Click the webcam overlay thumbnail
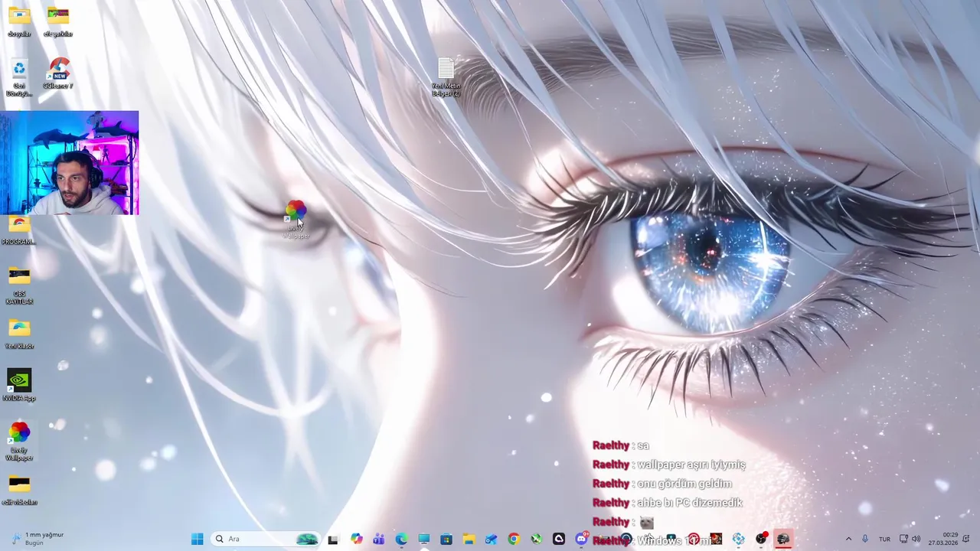This screenshot has width=980, height=551. pyautogui.click(x=70, y=163)
